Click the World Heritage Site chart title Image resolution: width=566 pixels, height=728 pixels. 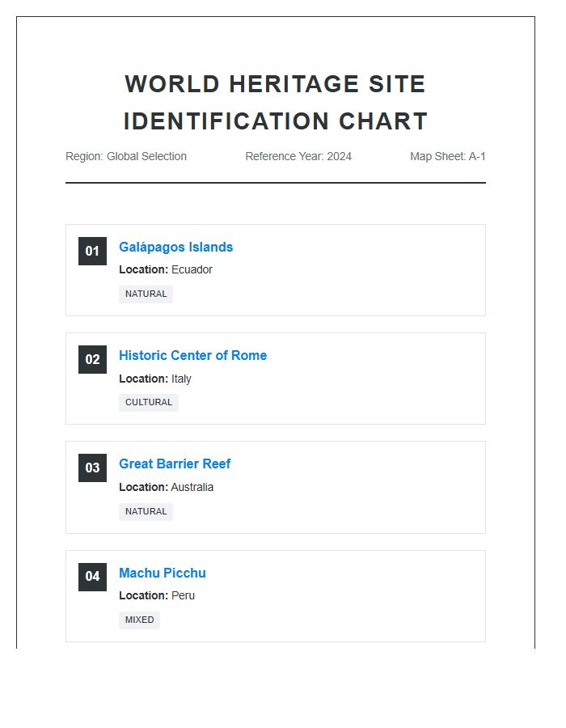(276, 103)
